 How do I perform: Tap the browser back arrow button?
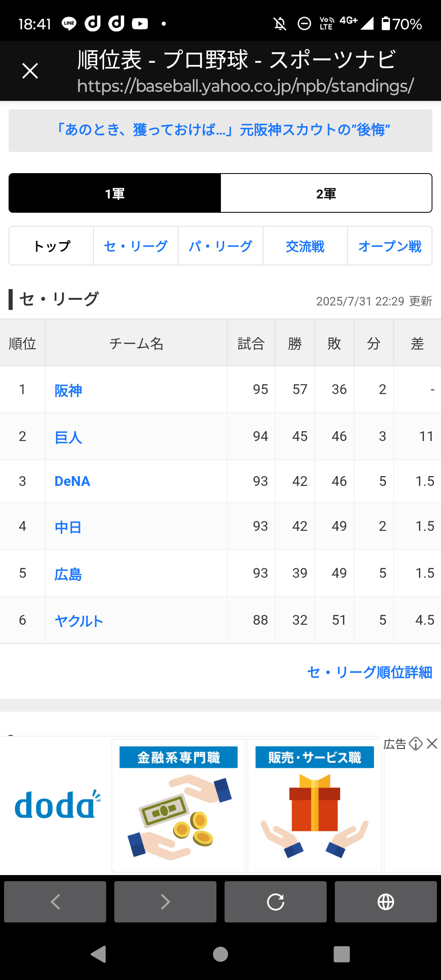tap(55, 902)
